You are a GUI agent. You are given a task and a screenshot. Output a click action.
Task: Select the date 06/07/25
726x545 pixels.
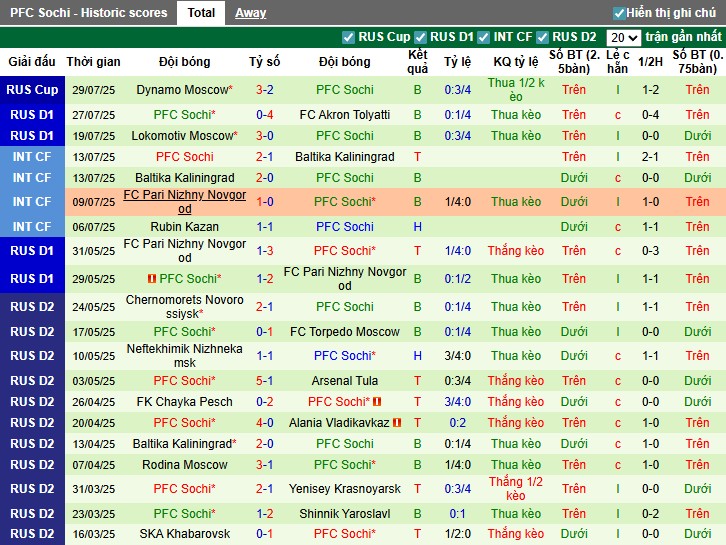click(x=94, y=227)
